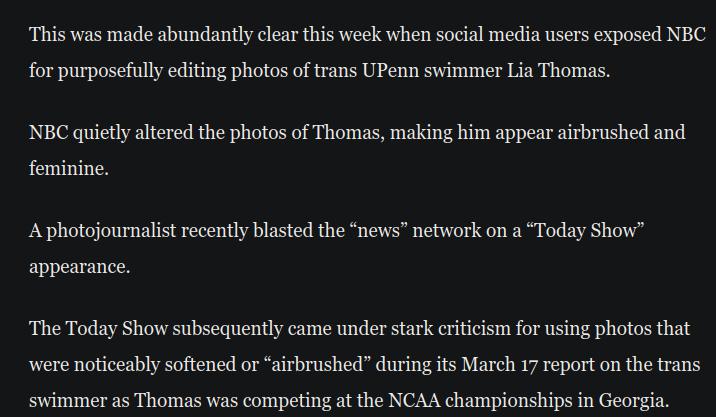716x417 pixels.
Task: Click the word "exposed" in the first line
Action: point(627,35)
